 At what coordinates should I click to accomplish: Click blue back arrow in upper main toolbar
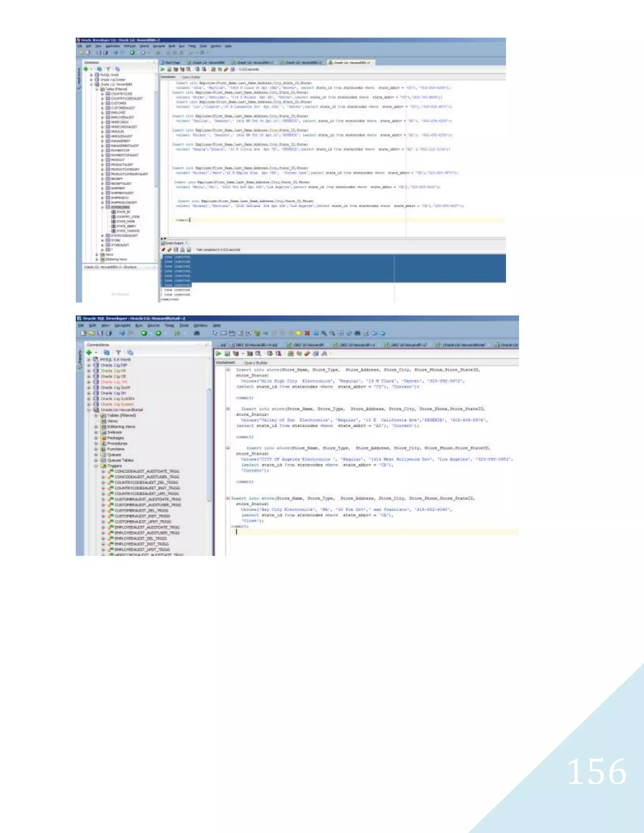[116, 52]
